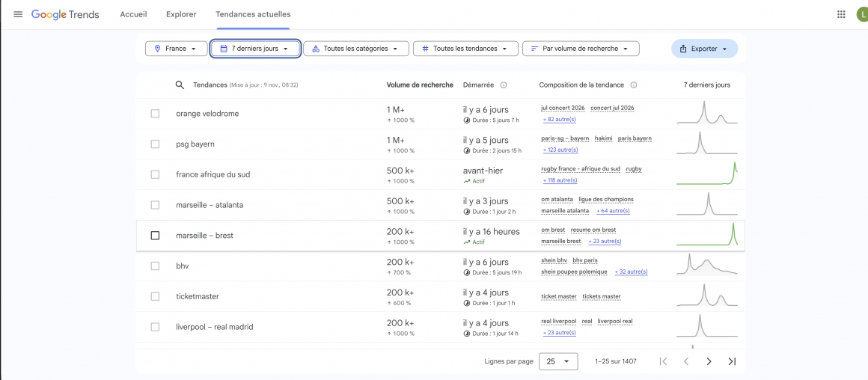868x380 pixels.
Task: Click the info icon beside Démarrée
Action: tap(504, 85)
